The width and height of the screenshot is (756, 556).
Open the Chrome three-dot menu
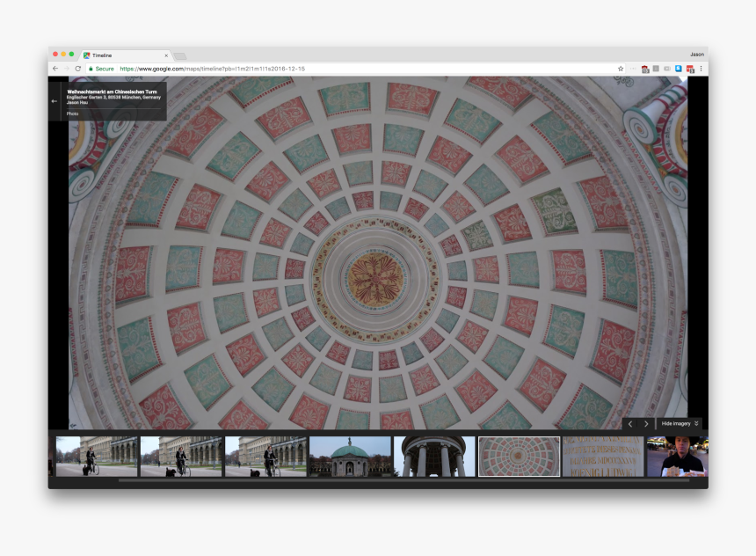[x=701, y=69]
